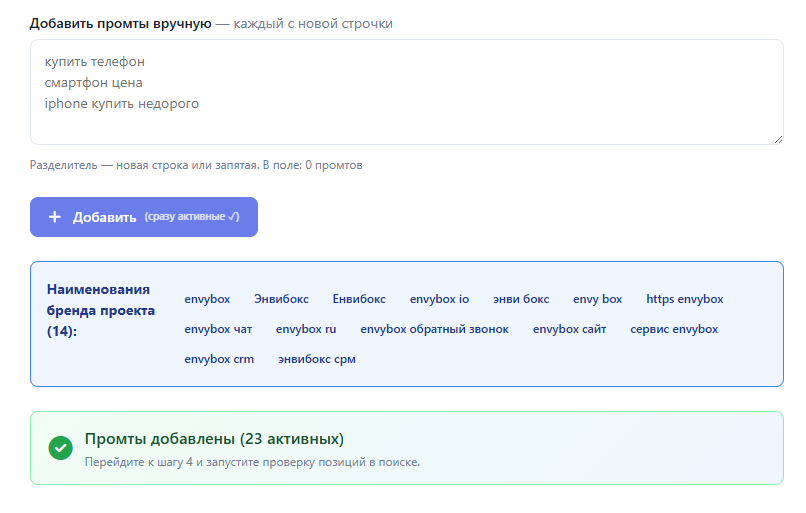The height and width of the screenshot is (513, 806).
Task: Select the brand tag 'энви бокс'
Action: click(x=521, y=299)
